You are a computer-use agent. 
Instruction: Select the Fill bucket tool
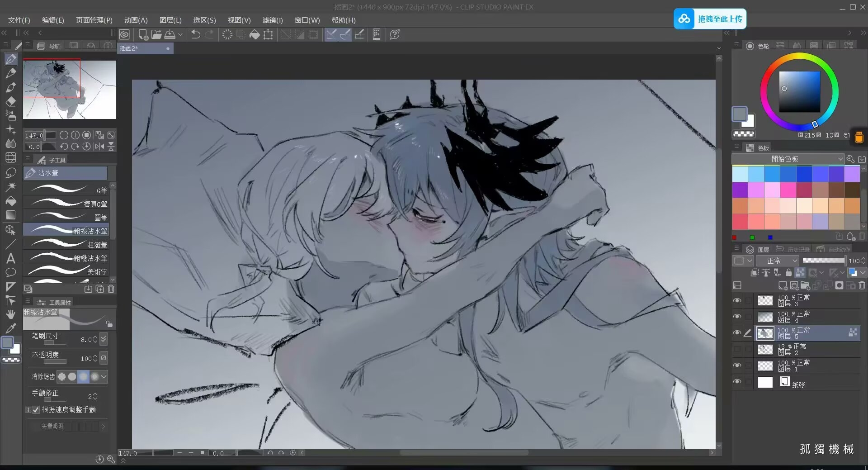[11, 201]
